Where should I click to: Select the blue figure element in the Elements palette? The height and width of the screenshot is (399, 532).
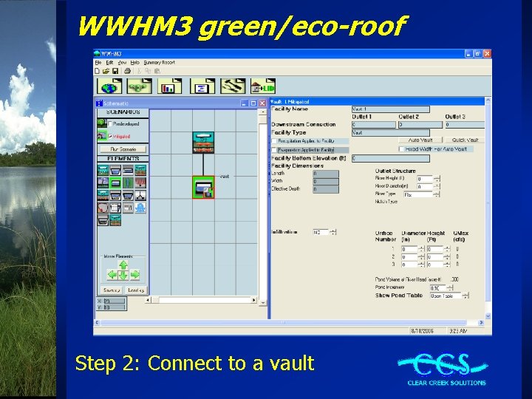(x=140, y=208)
